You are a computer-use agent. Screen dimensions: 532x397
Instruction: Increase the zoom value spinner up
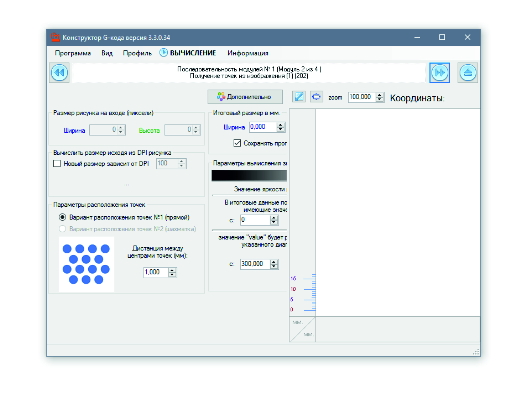coord(379,95)
